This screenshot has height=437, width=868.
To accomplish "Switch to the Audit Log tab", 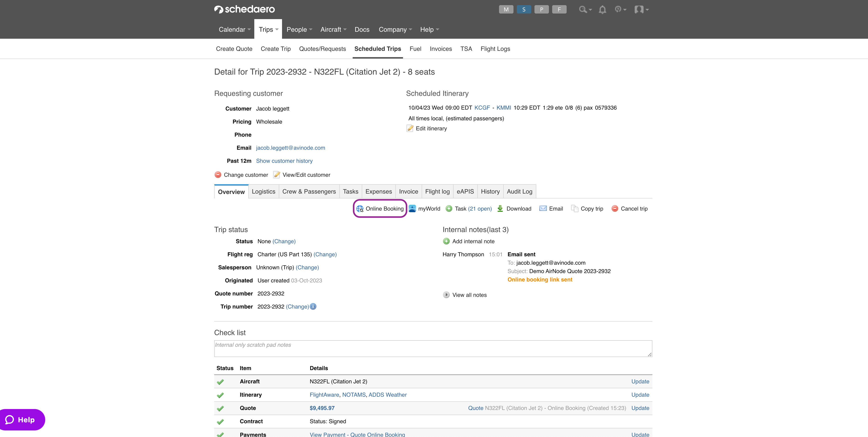I will pyautogui.click(x=520, y=191).
